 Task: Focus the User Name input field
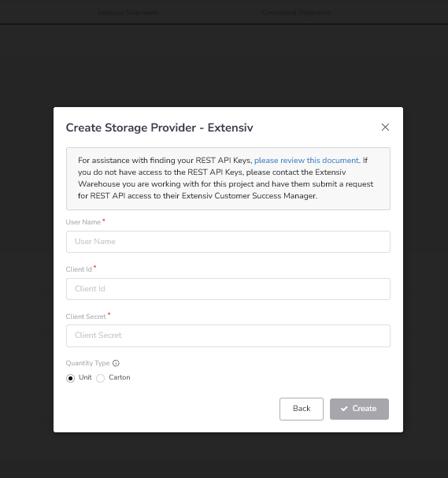point(228,242)
